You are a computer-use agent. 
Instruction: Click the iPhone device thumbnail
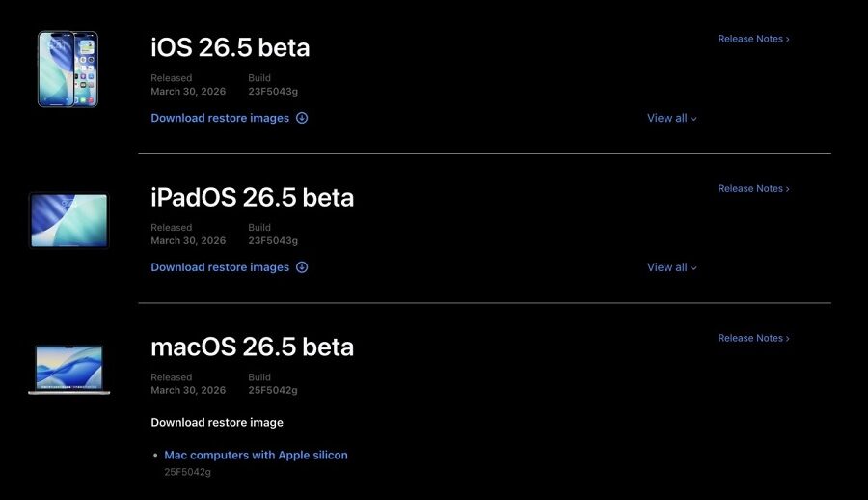coord(68,69)
